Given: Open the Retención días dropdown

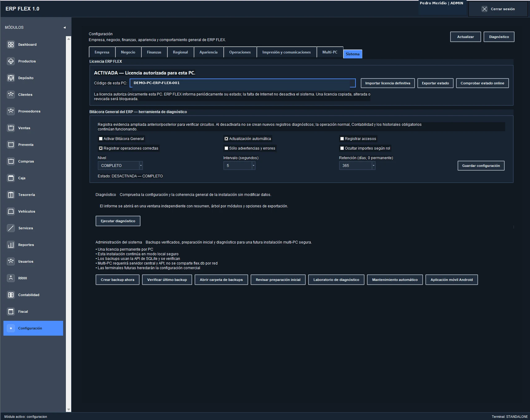Looking at the screenshot, I should (373, 166).
